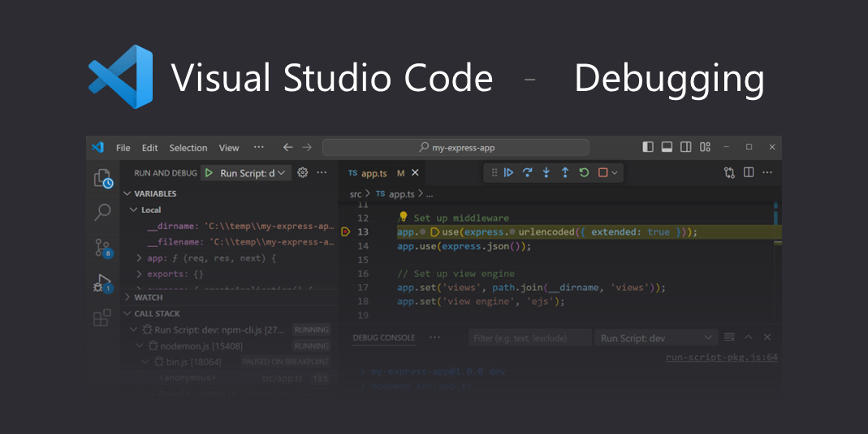Restart the debugging session
The height and width of the screenshot is (434, 868).
(584, 172)
